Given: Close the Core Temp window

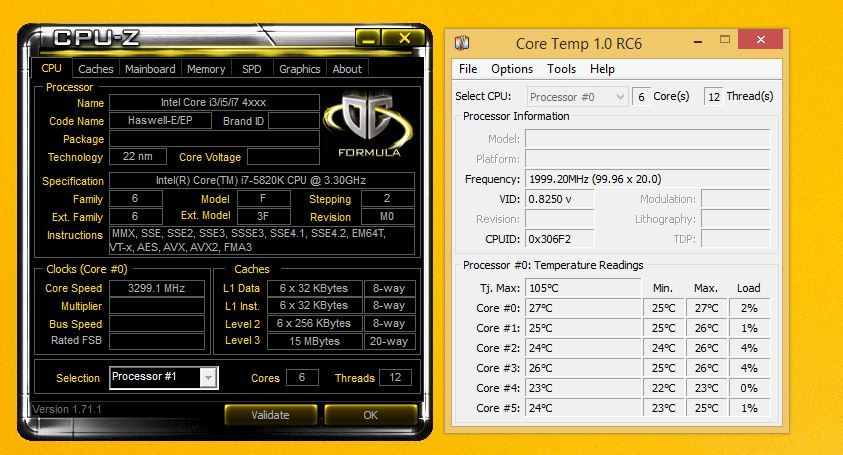Looking at the screenshot, I should [x=760, y=39].
